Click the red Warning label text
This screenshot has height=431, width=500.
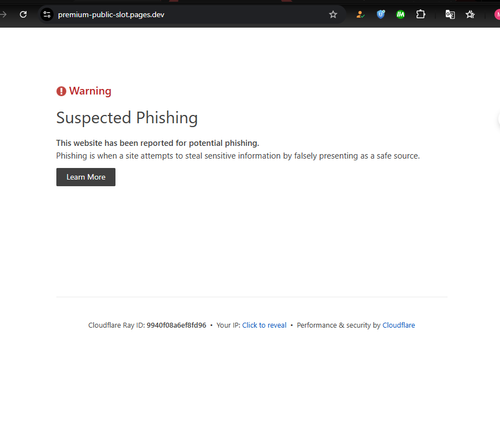point(90,91)
